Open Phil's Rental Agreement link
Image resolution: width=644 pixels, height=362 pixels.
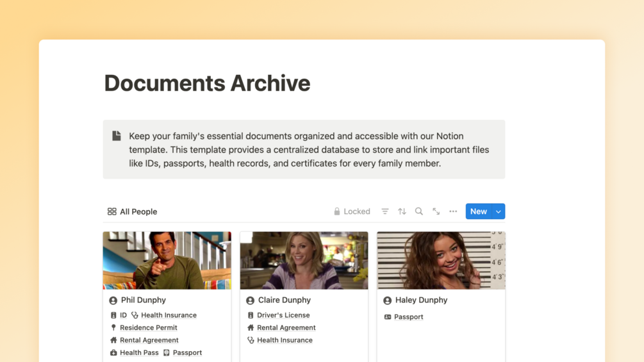(149, 340)
